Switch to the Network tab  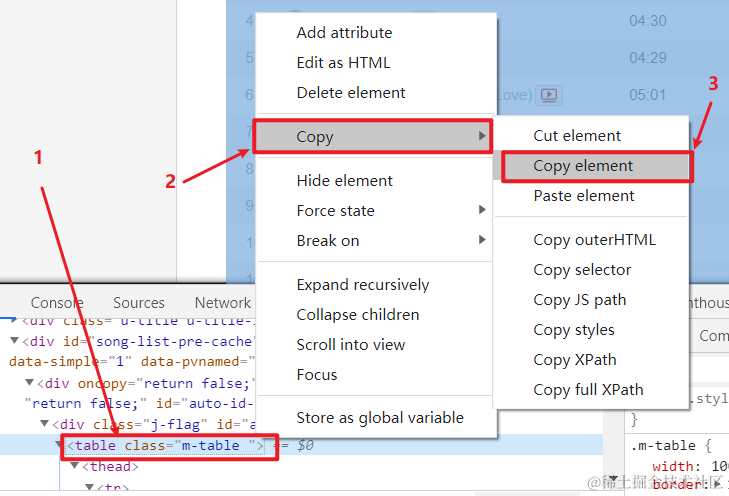[223, 303]
